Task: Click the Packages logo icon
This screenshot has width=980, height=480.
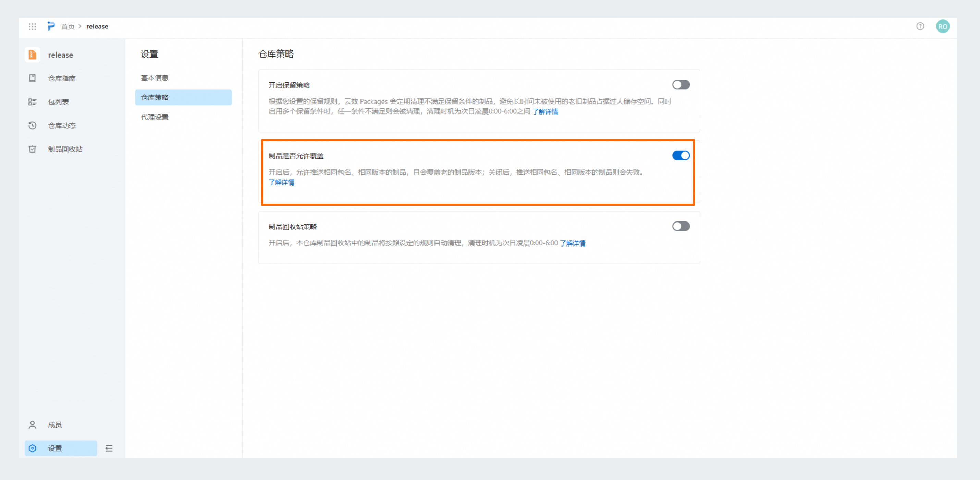Action: (x=51, y=26)
